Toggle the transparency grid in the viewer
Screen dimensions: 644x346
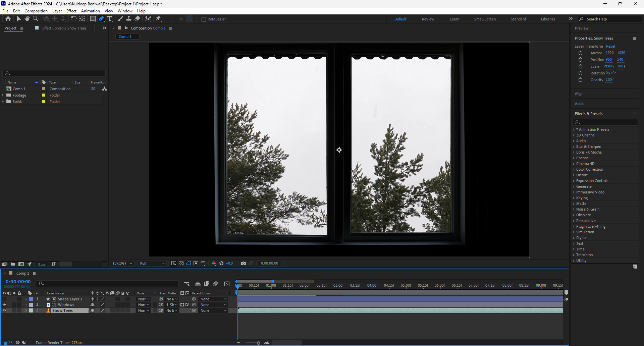(x=181, y=264)
